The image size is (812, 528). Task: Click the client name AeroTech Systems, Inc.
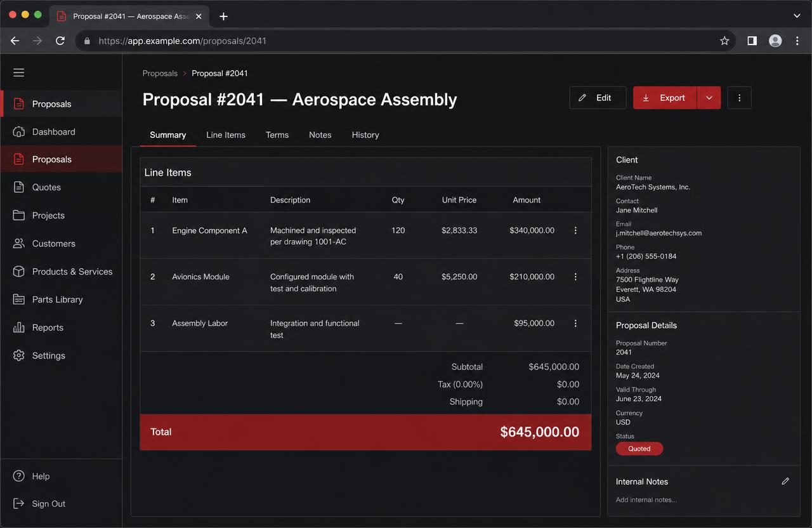point(653,187)
